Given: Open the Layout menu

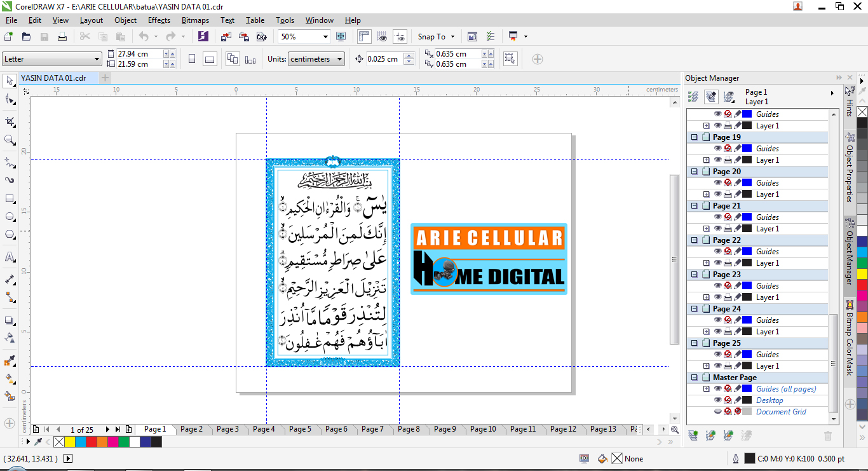Looking at the screenshot, I should pos(92,20).
